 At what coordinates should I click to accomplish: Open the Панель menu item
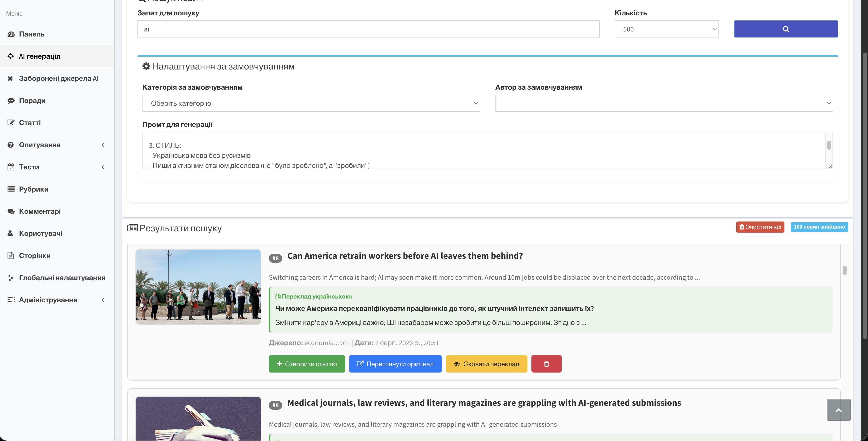(x=57, y=34)
